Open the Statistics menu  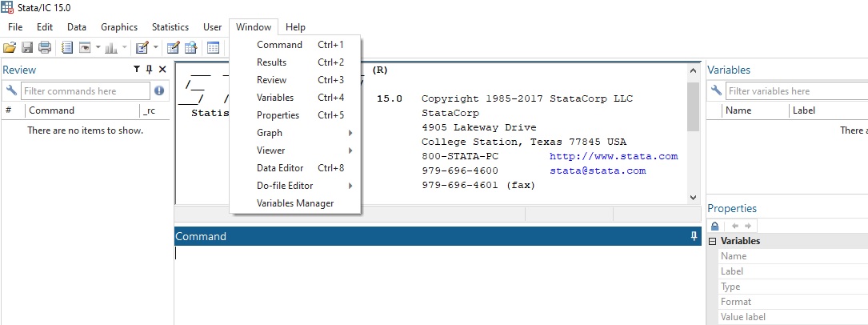pyautogui.click(x=170, y=27)
